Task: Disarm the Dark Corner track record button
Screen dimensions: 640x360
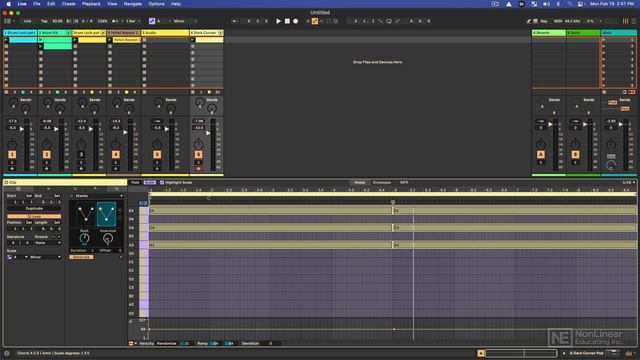Action: coord(198,168)
